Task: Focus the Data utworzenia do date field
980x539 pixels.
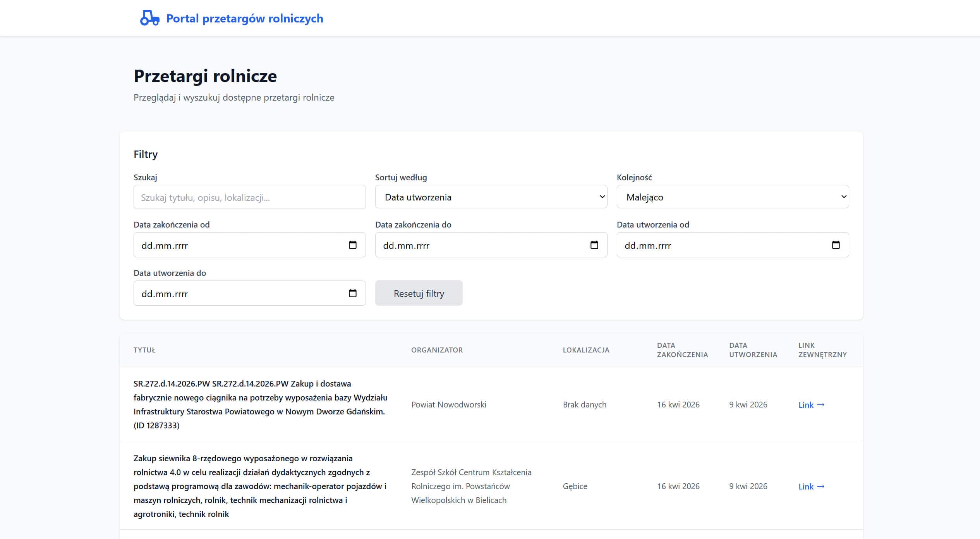Action: coord(232,294)
